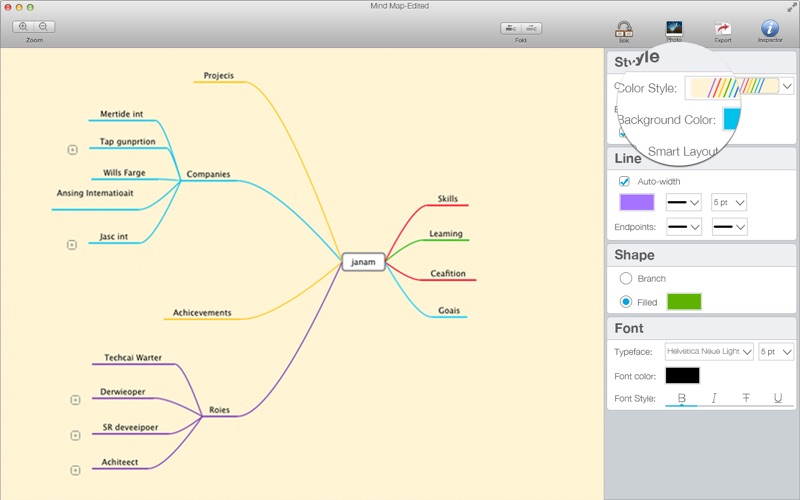Select the Companies branch node
The width and height of the screenshot is (800, 500).
coord(208,174)
